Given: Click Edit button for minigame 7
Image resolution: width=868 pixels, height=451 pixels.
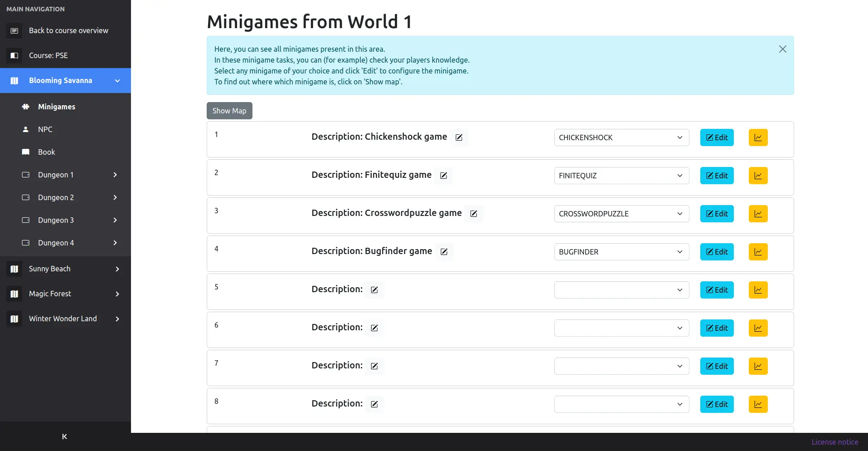Looking at the screenshot, I should pyautogui.click(x=717, y=366).
